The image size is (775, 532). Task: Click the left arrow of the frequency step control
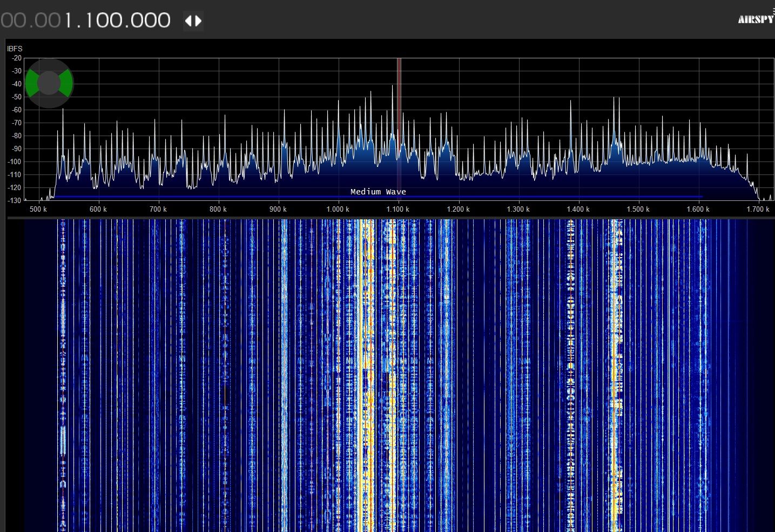coord(188,21)
